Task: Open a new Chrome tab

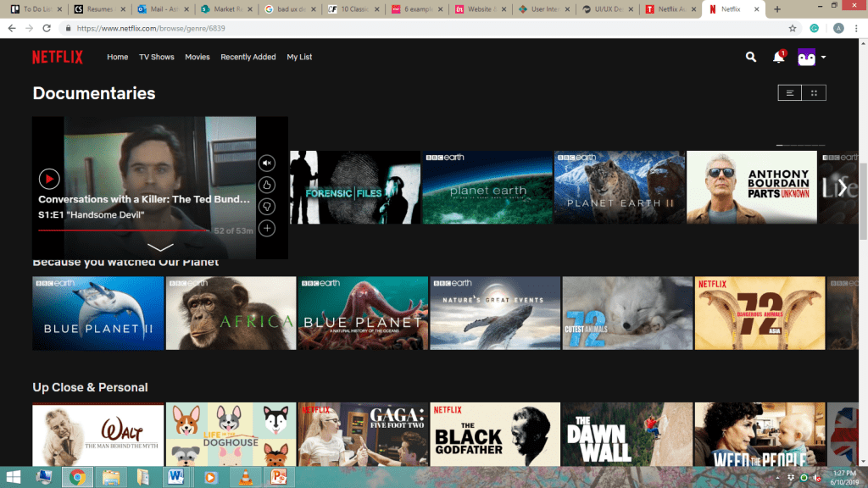Action: pyautogui.click(x=777, y=8)
